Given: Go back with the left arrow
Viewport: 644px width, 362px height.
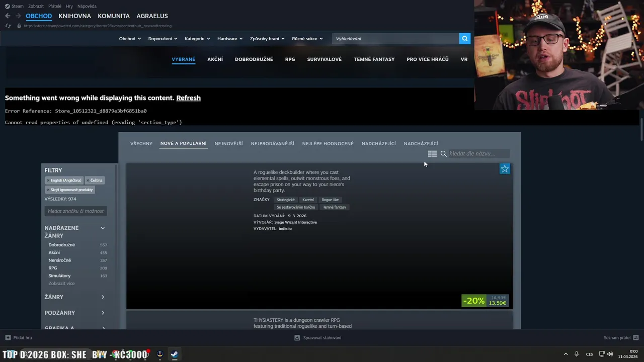Looking at the screenshot, I should 8,16.
